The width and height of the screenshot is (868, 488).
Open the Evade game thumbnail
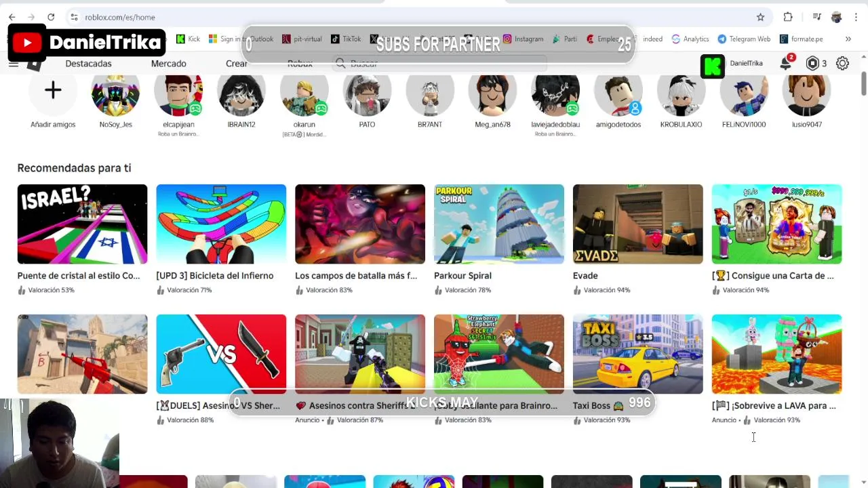pyautogui.click(x=638, y=224)
